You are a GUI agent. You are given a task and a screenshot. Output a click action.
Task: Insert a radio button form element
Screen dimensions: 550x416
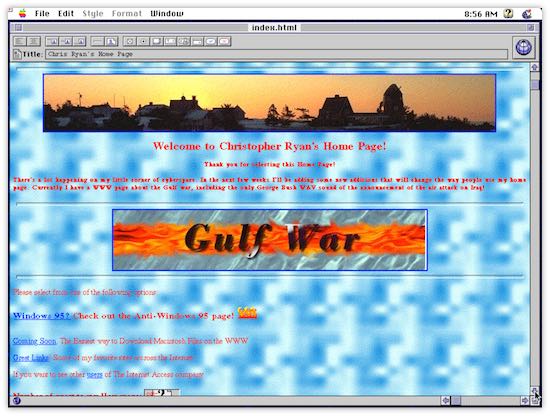[143, 41]
